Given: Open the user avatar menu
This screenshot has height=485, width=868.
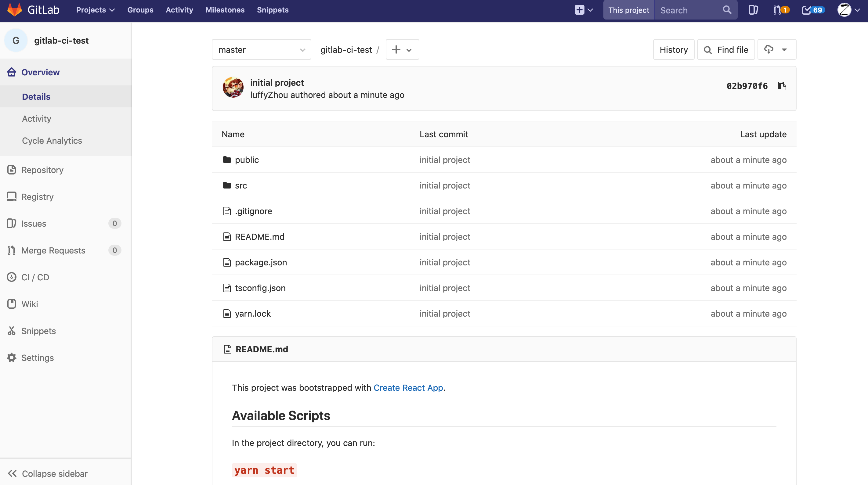Looking at the screenshot, I should pos(848,10).
